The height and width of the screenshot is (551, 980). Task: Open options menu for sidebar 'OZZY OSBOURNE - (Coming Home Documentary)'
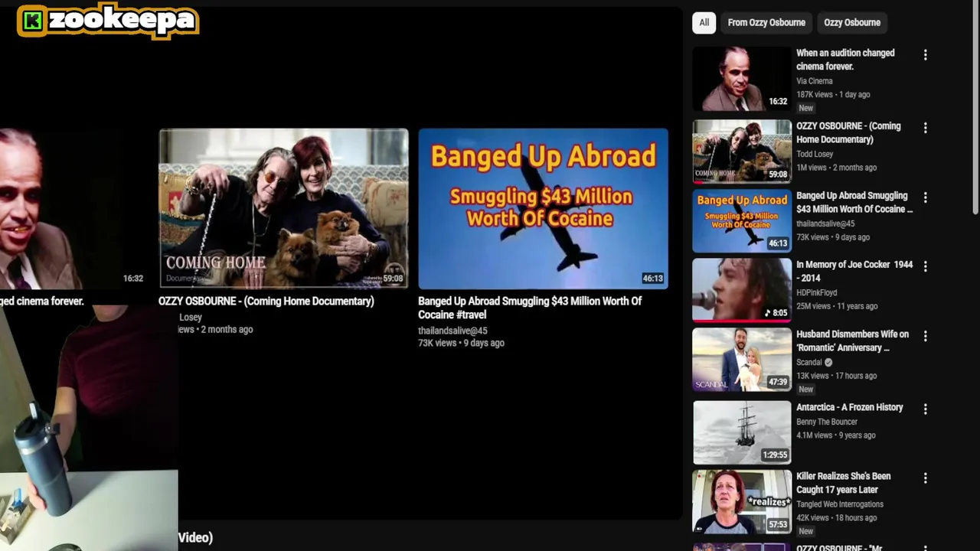click(x=925, y=128)
